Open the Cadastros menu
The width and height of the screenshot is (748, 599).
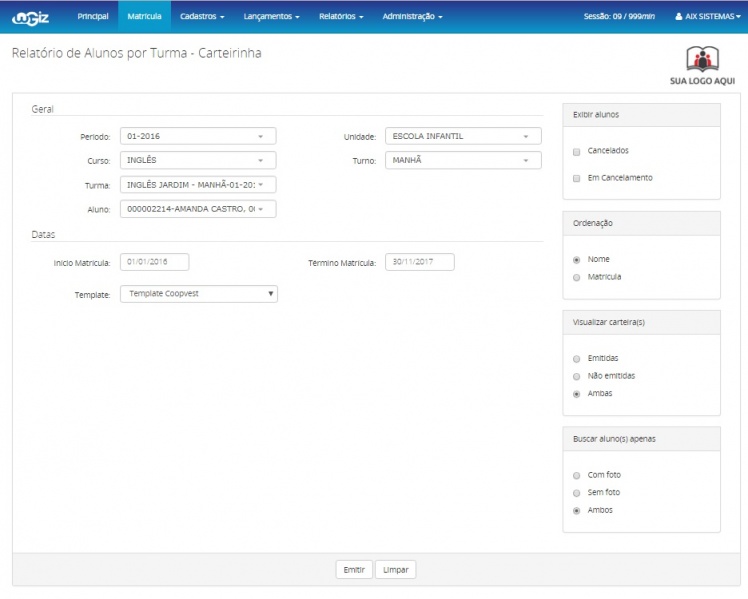202,17
